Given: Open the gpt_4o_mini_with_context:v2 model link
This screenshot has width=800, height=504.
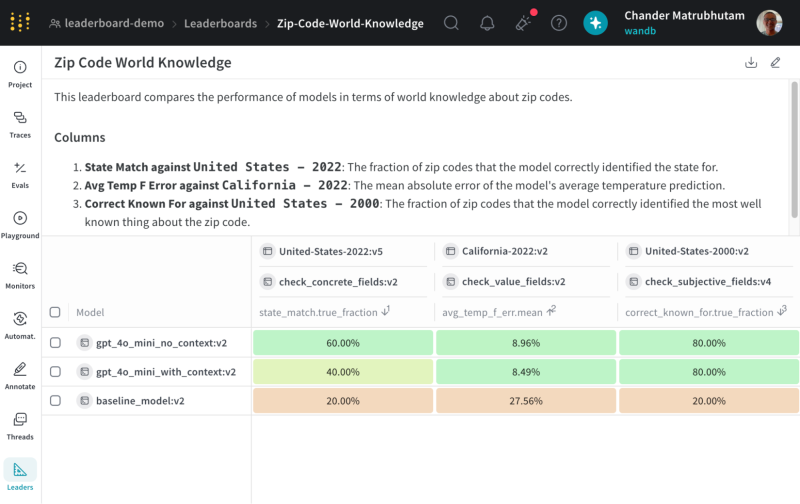Looking at the screenshot, I should pyautogui.click(x=166, y=372).
